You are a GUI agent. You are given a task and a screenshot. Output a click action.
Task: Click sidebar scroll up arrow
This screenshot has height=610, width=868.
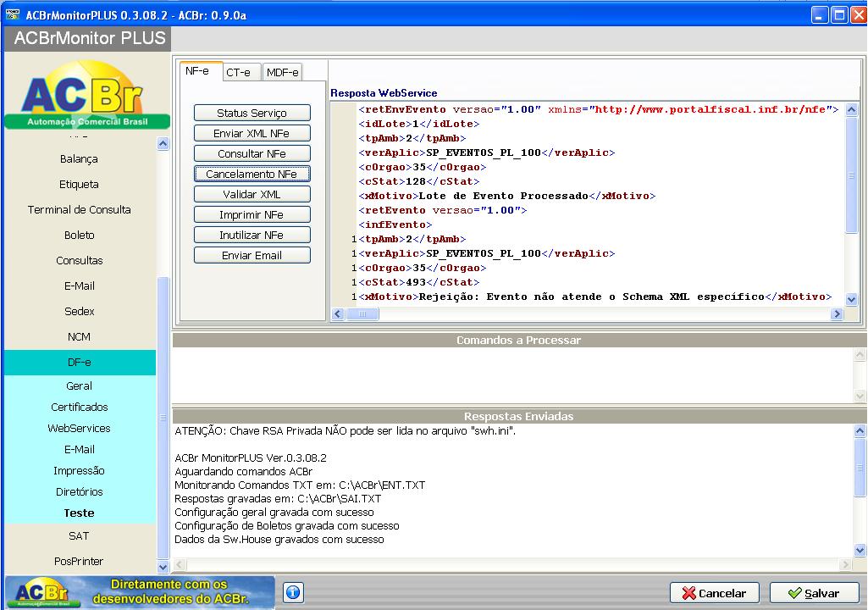163,144
